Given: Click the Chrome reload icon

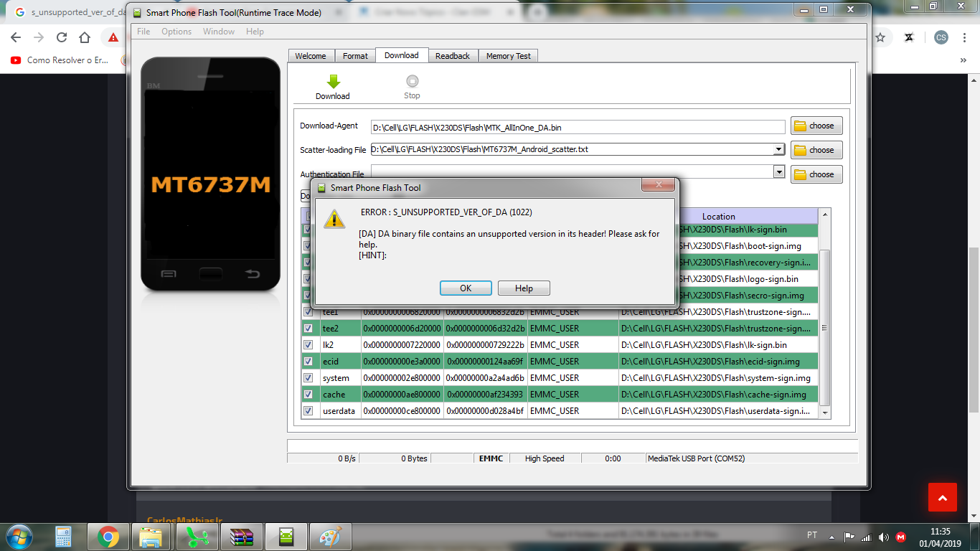Looking at the screenshot, I should [62, 37].
